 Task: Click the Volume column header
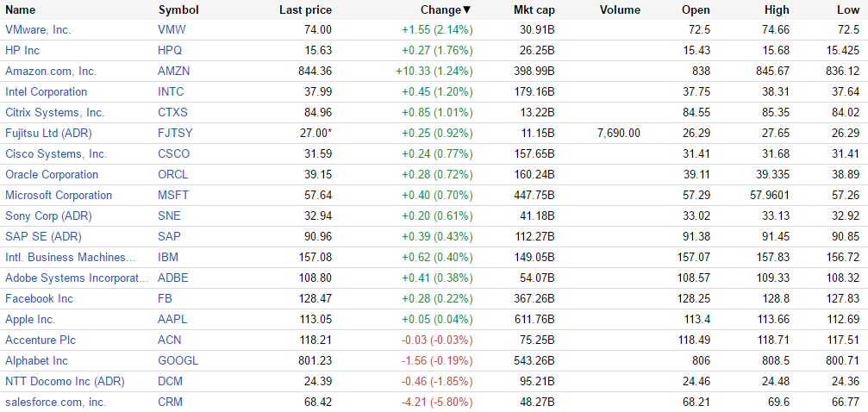(x=620, y=10)
